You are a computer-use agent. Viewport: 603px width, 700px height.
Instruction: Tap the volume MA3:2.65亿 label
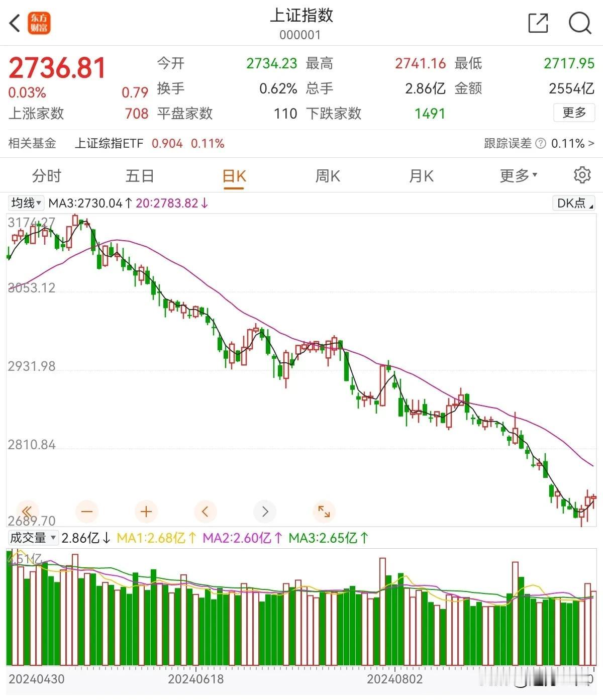[x=329, y=538]
